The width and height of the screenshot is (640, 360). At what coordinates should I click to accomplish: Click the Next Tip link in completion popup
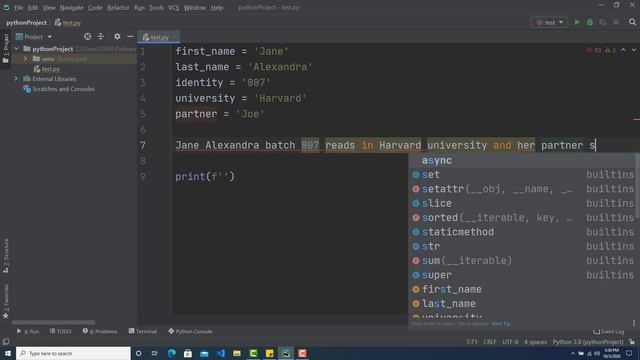coord(500,324)
